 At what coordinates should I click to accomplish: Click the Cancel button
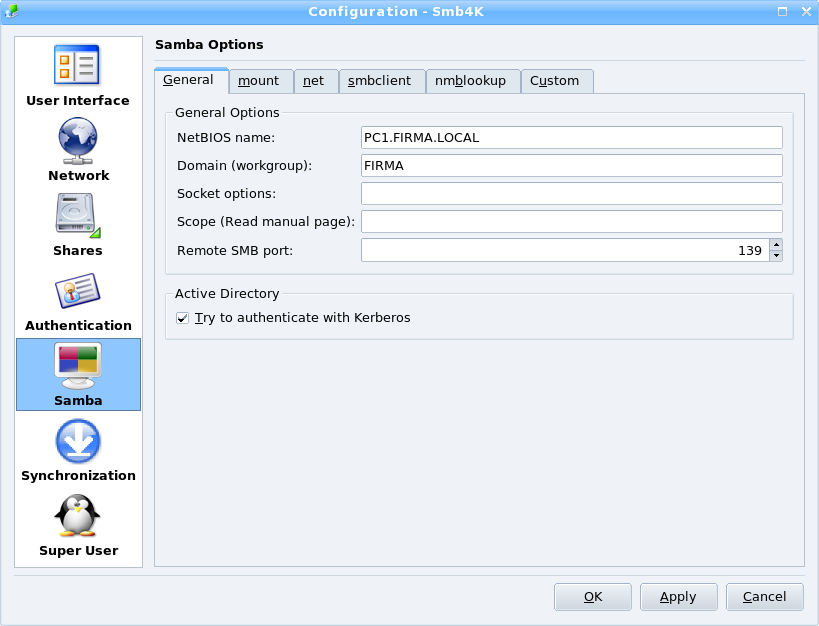coord(765,597)
